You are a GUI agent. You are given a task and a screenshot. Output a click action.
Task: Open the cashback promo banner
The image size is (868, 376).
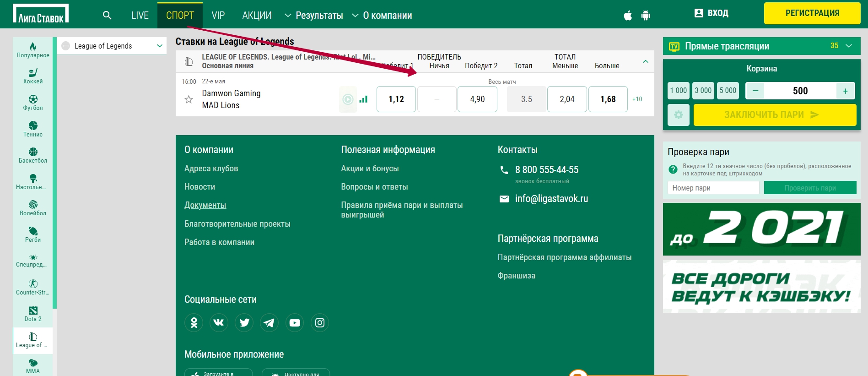click(x=761, y=287)
